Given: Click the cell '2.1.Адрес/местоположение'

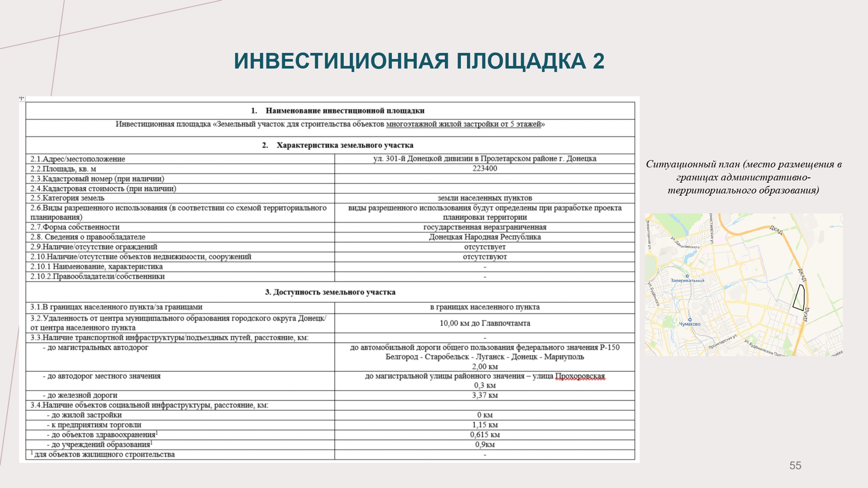Looking at the screenshot, I should 180,159.
